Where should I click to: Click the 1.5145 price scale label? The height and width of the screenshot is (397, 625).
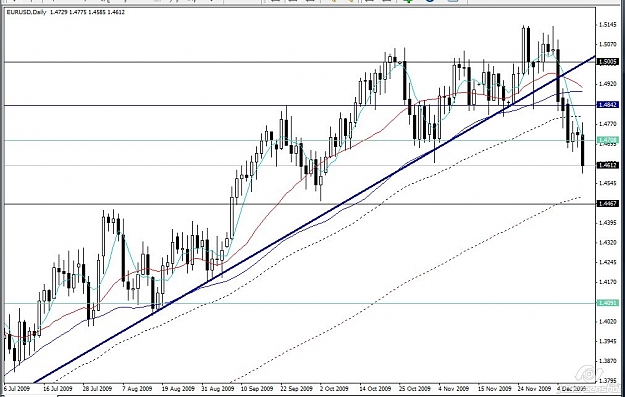[x=608, y=25]
